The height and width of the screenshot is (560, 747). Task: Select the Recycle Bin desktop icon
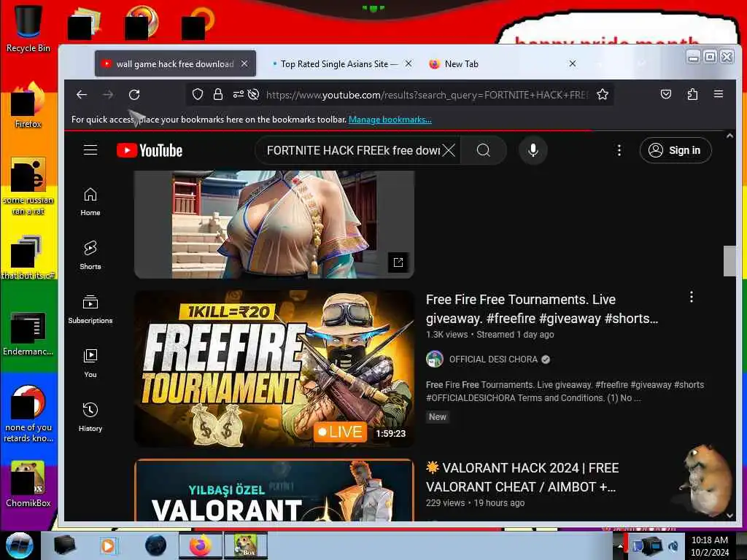pyautogui.click(x=28, y=28)
